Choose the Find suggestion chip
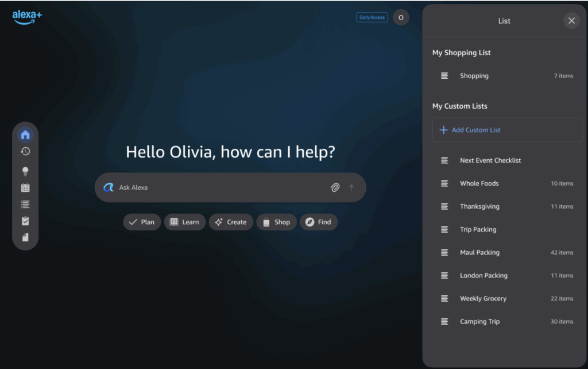 point(319,222)
